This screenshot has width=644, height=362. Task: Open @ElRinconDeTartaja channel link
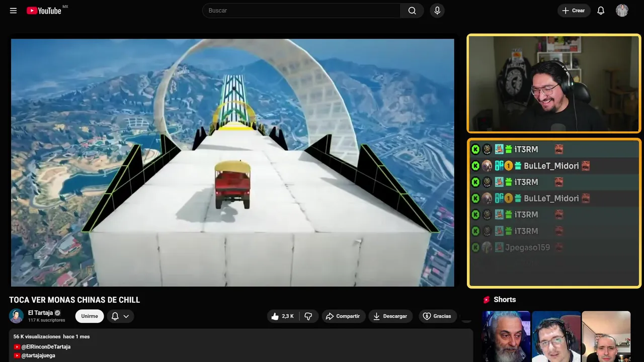[46, 347]
